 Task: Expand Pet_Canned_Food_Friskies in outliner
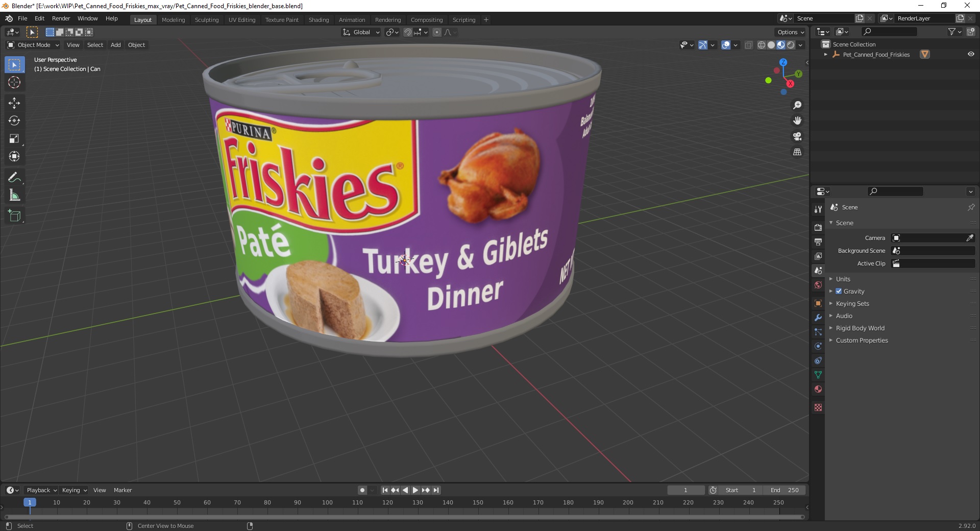coord(825,55)
